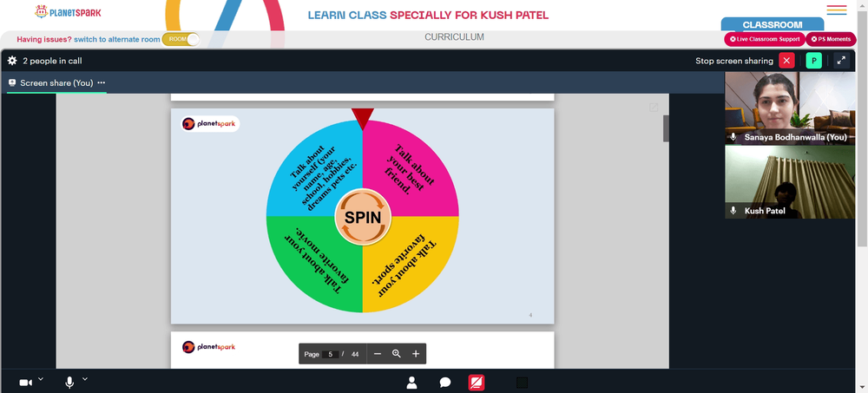This screenshot has height=393, width=868.
Task: Click the blue Talk about yourself segment
Action: point(324,176)
